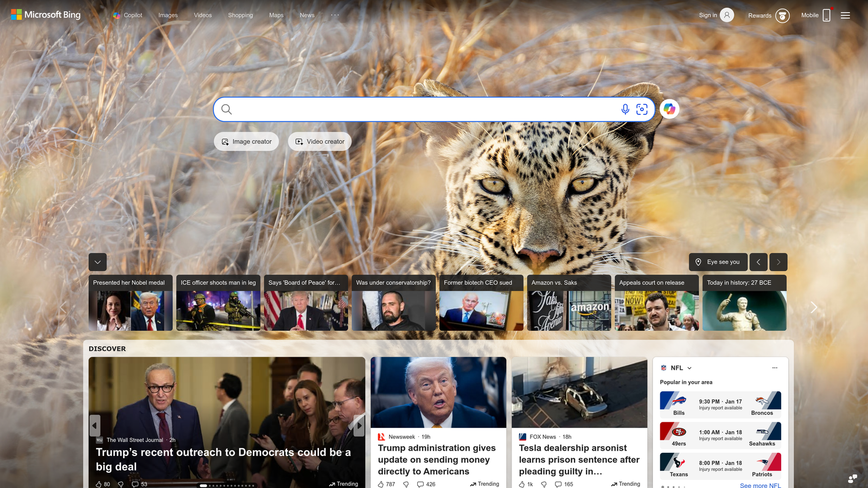Click the Microsoft Bing logo
The height and width of the screenshot is (488, 868).
46,15
